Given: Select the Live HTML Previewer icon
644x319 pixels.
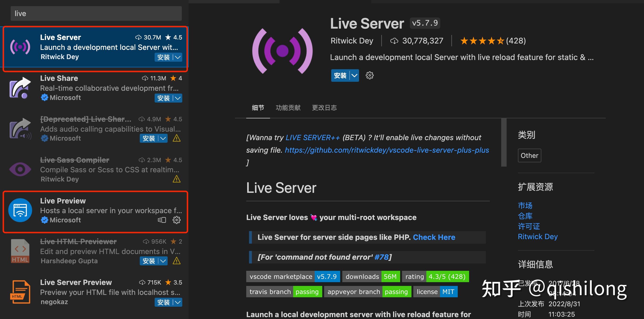Looking at the screenshot, I should [x=20, y=251].
